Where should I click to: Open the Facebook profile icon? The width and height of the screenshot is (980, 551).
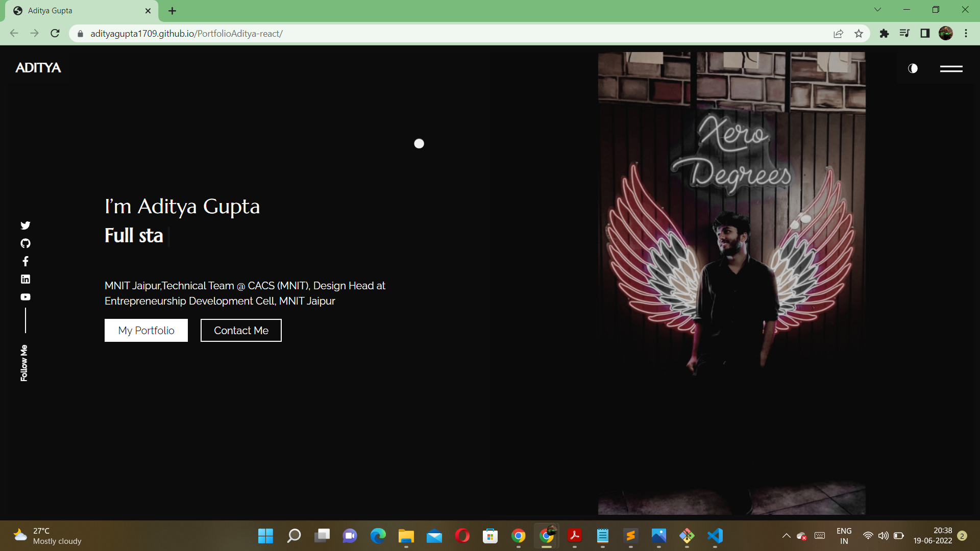click(26, 261)
